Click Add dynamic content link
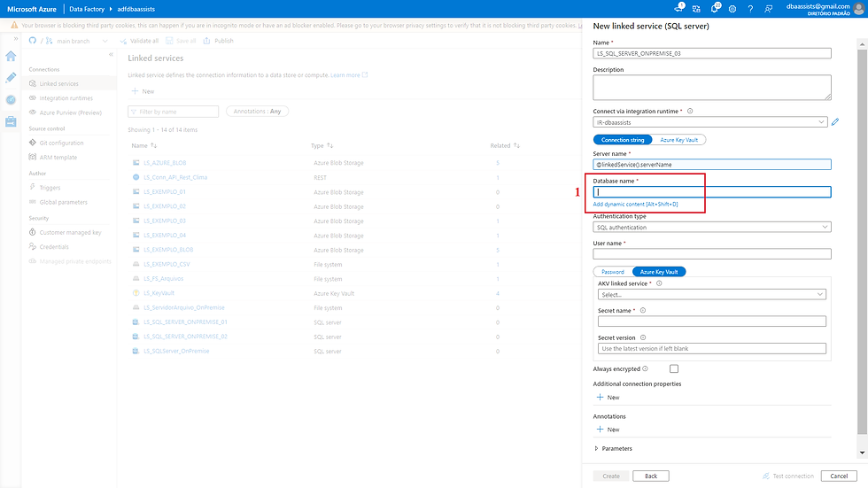This screenshot has height=488, width=868. (x=636, y=205)
